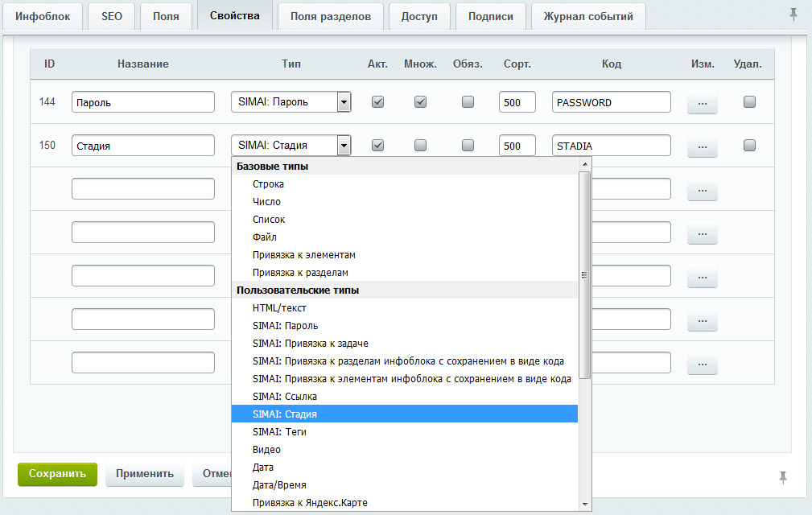Click the pin icon at top right
This screenshot has height=515, width=812.
(793, 14)
